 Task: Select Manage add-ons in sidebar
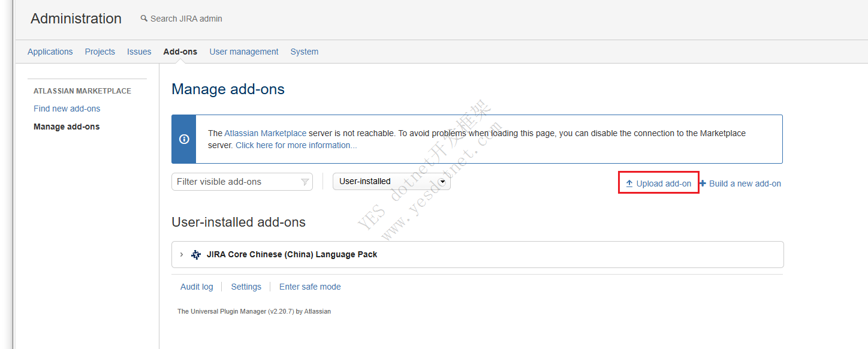click(67, 127)
